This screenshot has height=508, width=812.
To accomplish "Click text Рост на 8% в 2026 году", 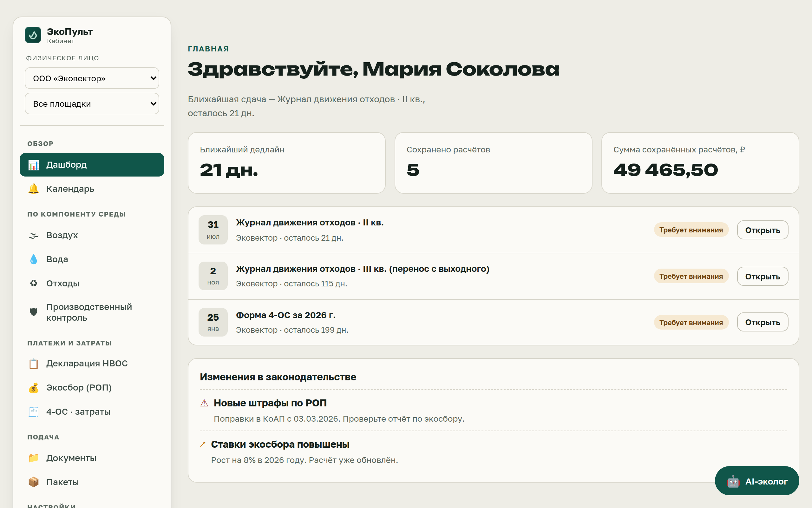I will (x=259, y=460).
